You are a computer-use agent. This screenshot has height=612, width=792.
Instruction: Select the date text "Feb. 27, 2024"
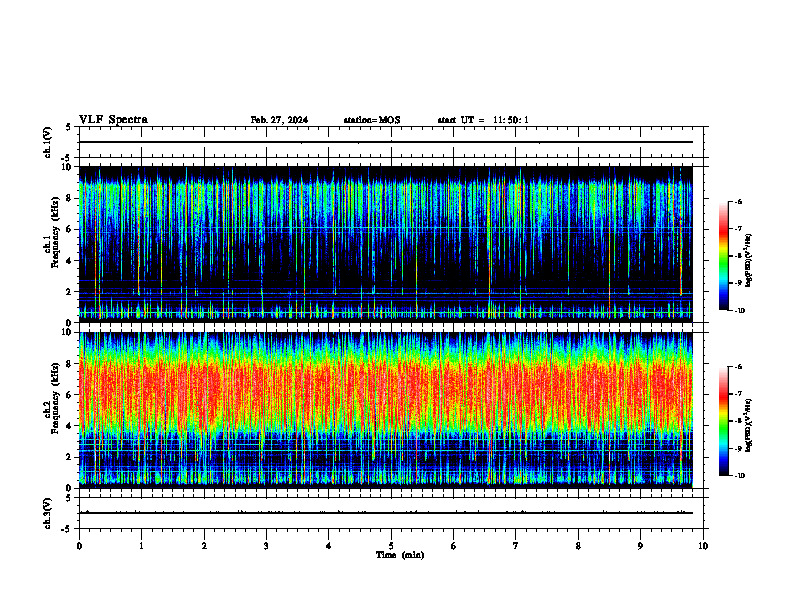tap(279, 120)
